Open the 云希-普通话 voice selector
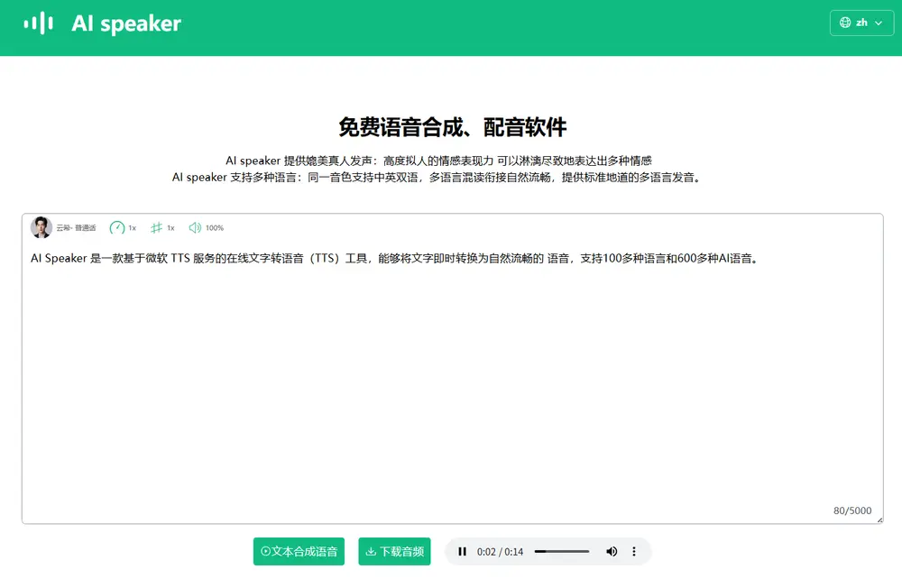 click(76, 228)
